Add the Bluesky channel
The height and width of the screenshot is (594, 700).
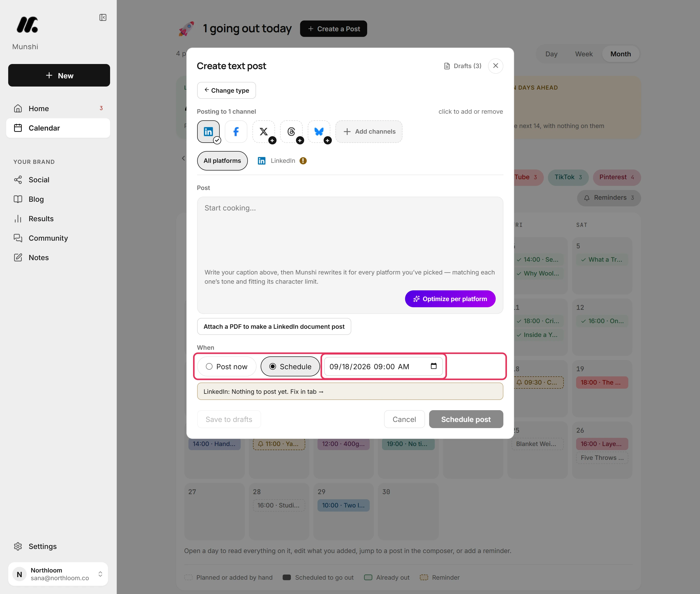[x=319, y=131]
